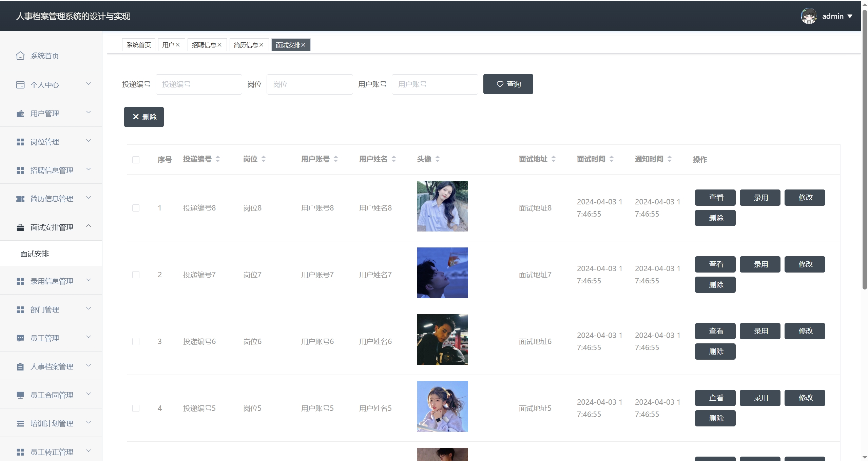
Task: Sort by 面试地址 column arrows
Action: (554, 159)
